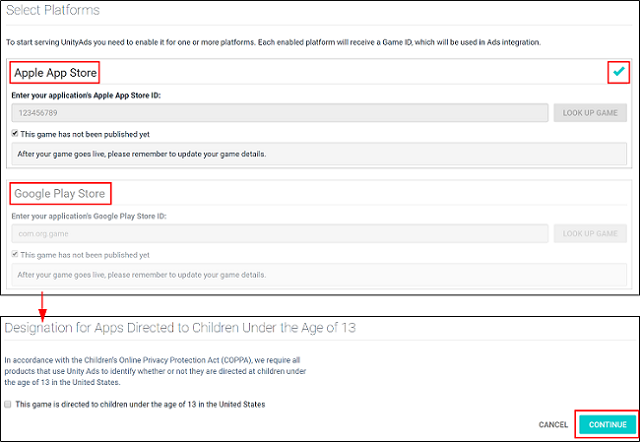The width and height of the screenshot is (640, 442).
Task: Click the CONTINUE button
Action: [x=607, y=425]
